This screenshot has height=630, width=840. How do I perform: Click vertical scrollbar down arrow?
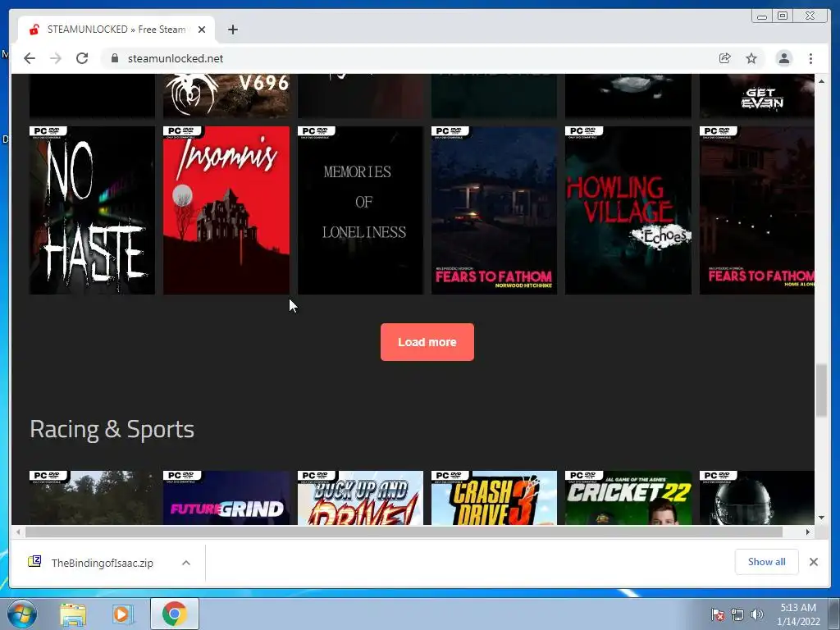point(821,518)
